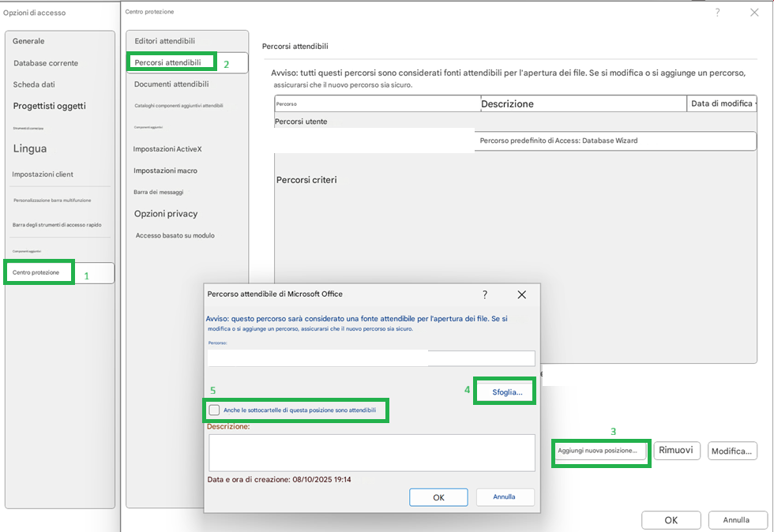
Task: Open the Generale options category
Action: coord(28,41)
